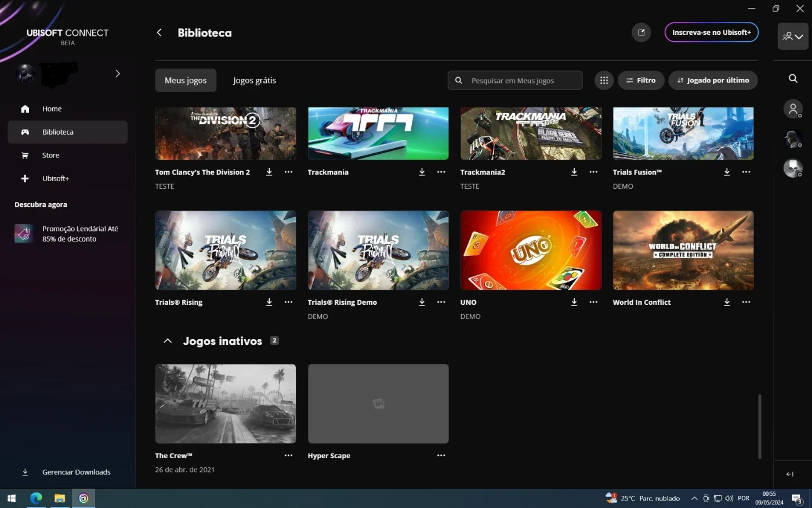
Task: Open the volume control in system tray
Action: [x=729, y=498]
